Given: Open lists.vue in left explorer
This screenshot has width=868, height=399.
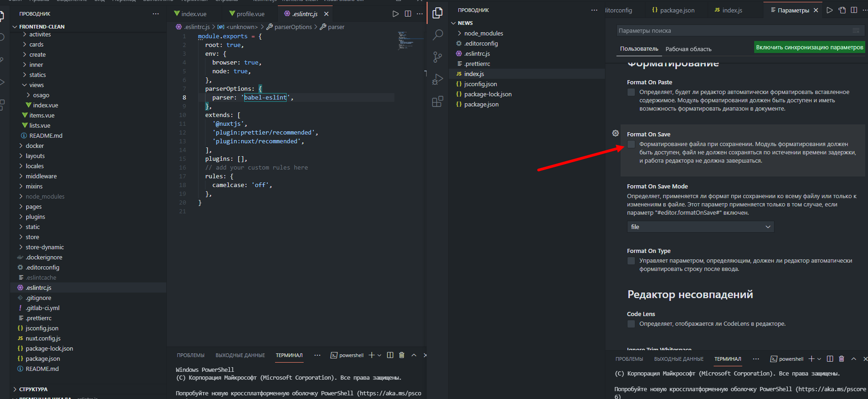Looking at the screenshot, I should [x=40, y=125].
